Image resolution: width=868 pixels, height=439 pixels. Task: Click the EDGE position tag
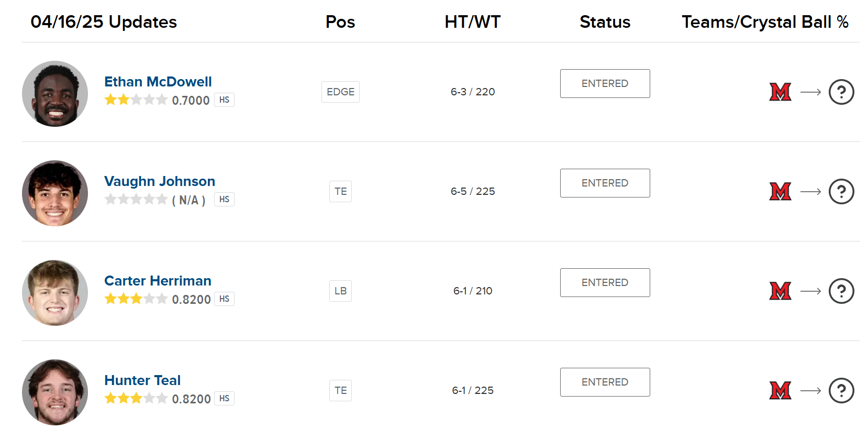tap(340, 92)
